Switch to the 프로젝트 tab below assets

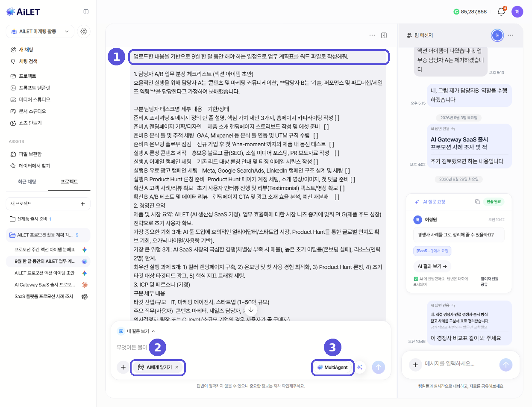coord(69,182)
